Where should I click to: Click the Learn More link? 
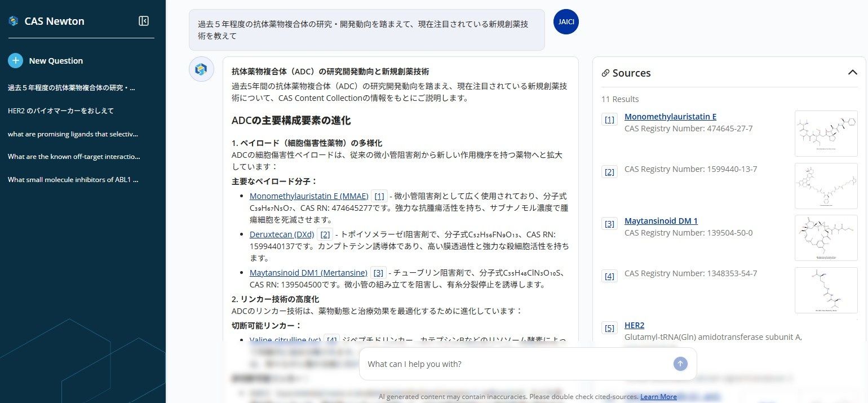coord(658,396)
